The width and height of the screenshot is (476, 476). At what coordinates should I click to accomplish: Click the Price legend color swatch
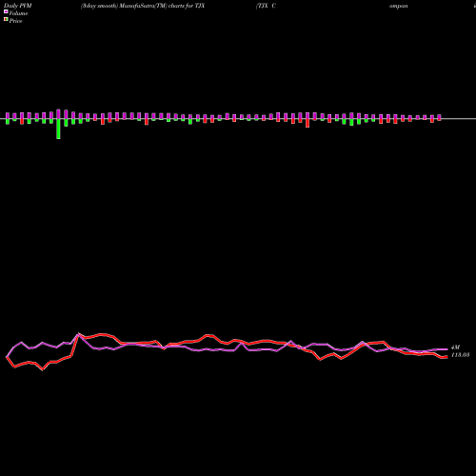[6, 20]
